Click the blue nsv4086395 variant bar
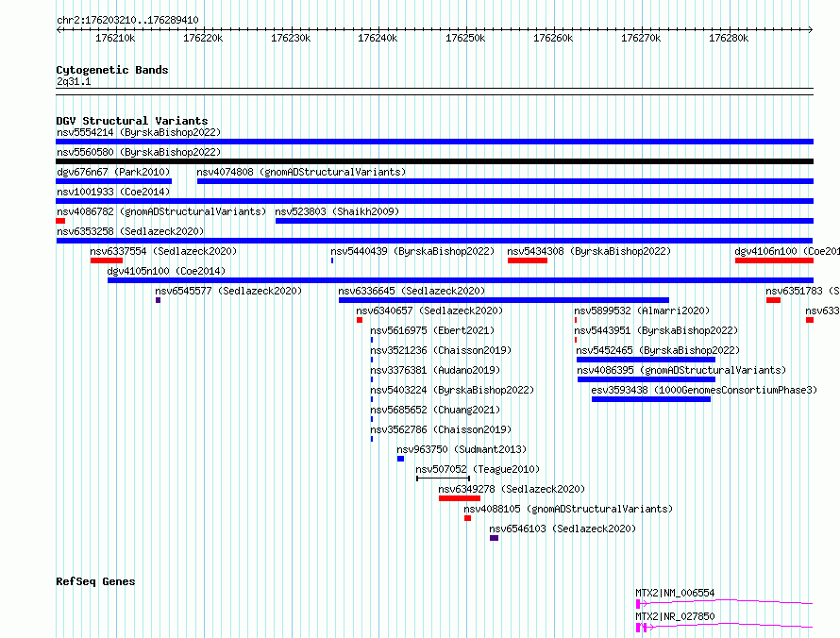The width and height of the screenshot is (840, 638). [x=647, y=379]
